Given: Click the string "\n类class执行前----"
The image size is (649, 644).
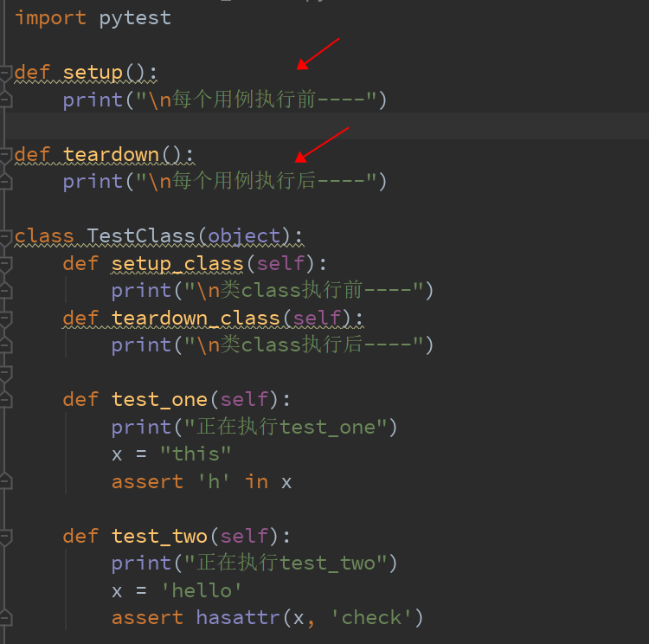Looking at the screenshot, I should (304, 291).
